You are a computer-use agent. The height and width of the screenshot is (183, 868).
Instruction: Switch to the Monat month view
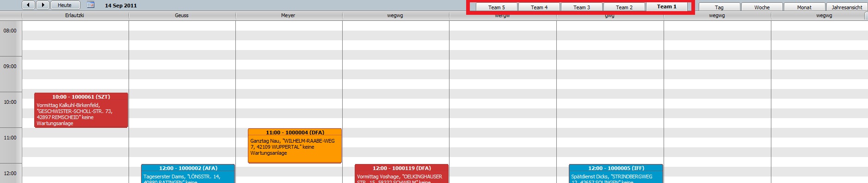tap(804, 7)
